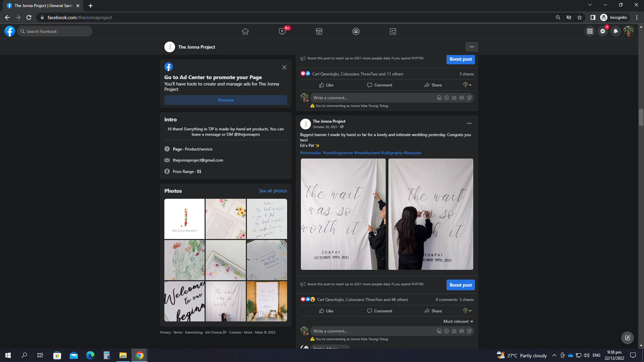Reload the page in Chrome
Viewport: 644px width, 362px height.
pos(29,17)
